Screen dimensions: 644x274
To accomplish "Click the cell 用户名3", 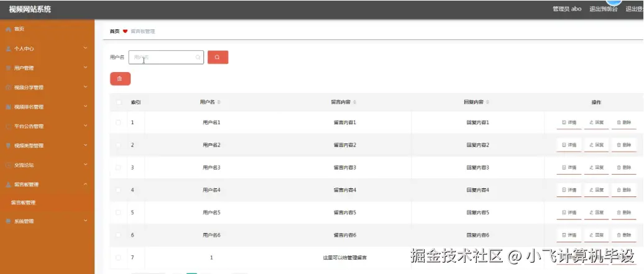I will pyautogui.click(x=211, y=168).
